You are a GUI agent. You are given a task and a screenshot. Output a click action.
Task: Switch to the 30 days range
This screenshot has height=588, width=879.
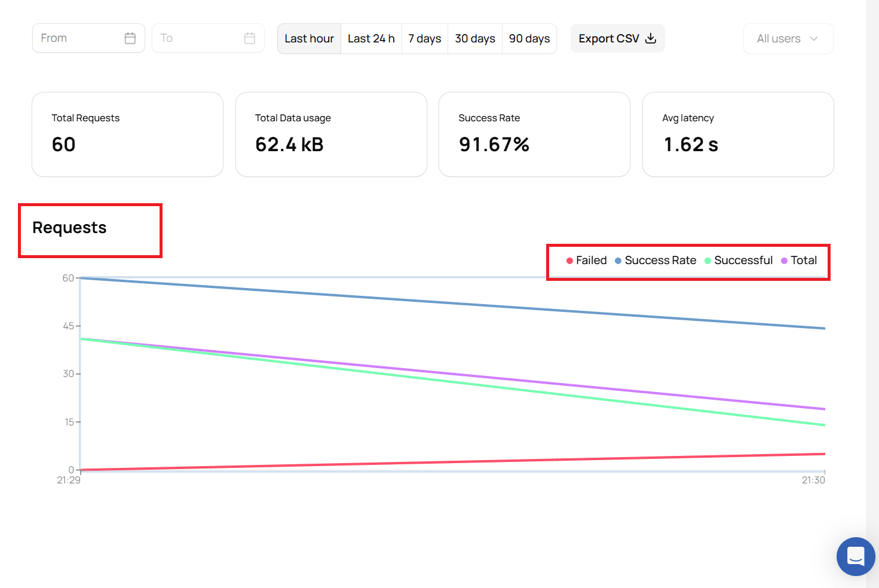(x=475, y=39)
